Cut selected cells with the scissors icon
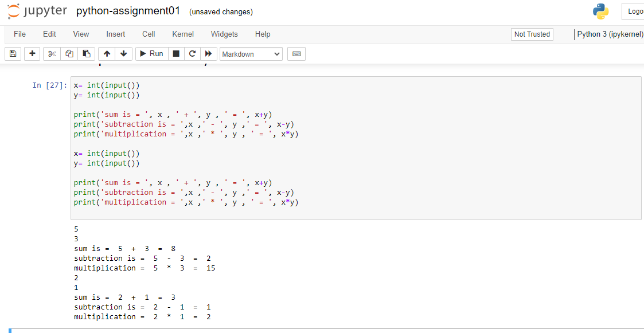Image resolution: width=644 pixels, height=333 pixels. [x=52, y=54]
